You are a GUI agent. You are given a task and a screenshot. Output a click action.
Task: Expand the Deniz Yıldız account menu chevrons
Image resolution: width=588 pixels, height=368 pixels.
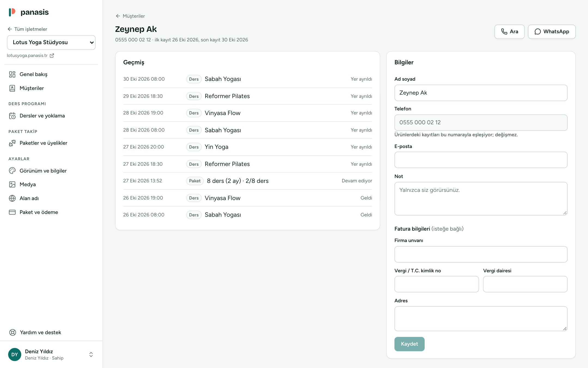(91, 354)
